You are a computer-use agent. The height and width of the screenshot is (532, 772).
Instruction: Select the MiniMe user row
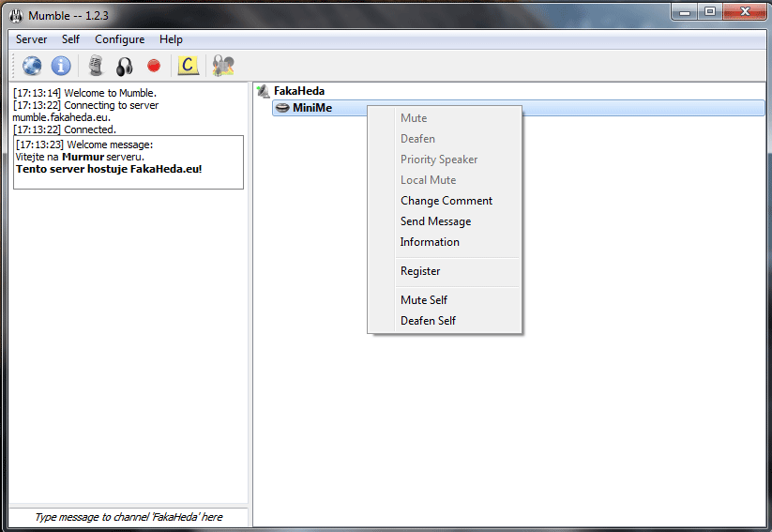pos(518,108)
